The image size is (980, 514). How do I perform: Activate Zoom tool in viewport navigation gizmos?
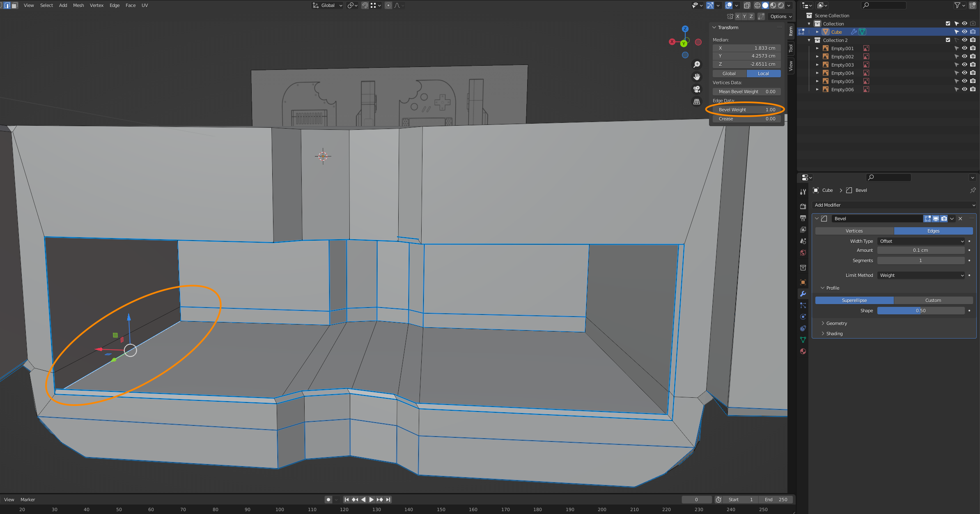[697, 64]
